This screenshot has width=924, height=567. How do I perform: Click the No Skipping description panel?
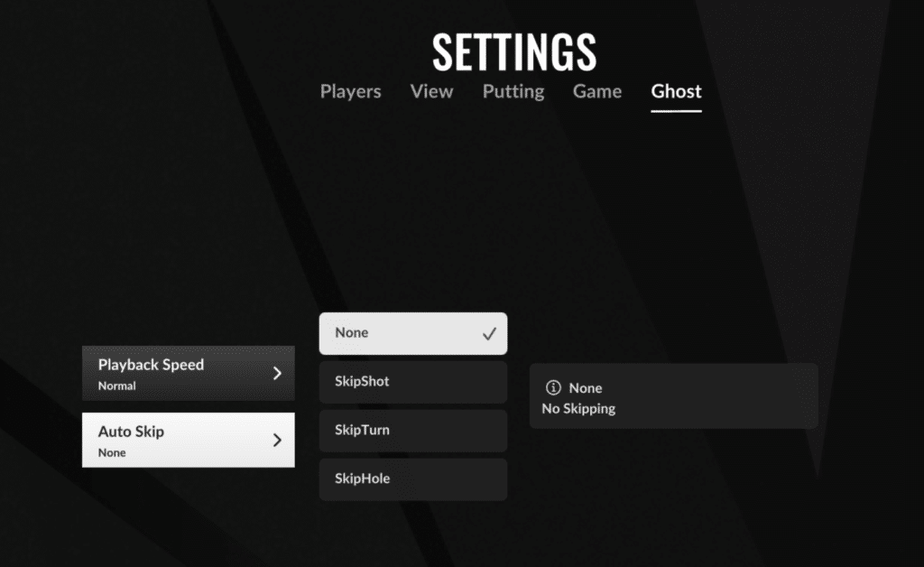point(673,396)
